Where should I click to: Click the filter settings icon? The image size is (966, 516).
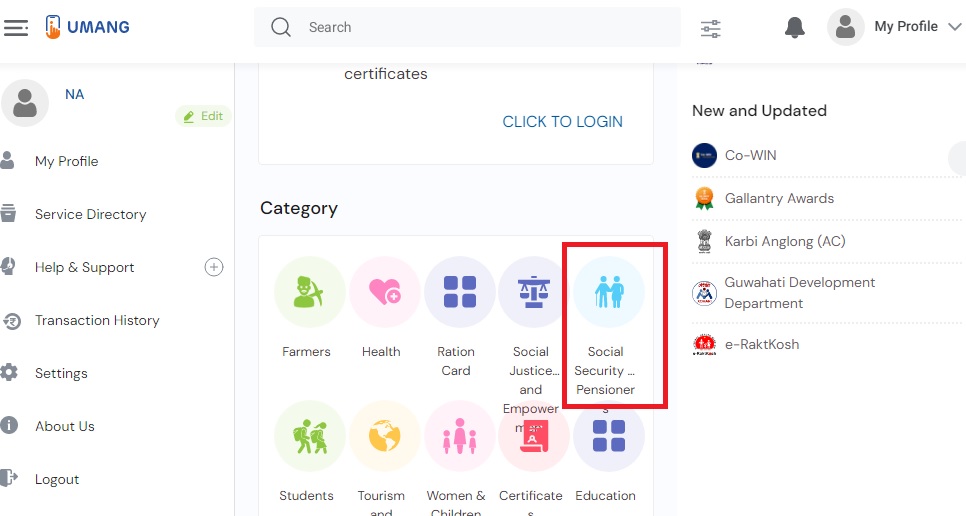coord(711,29)
